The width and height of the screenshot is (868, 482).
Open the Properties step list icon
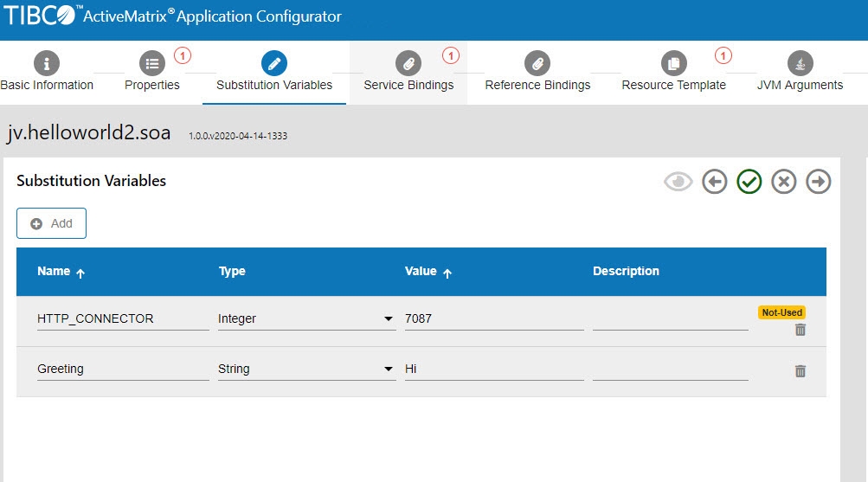(152, 63)
